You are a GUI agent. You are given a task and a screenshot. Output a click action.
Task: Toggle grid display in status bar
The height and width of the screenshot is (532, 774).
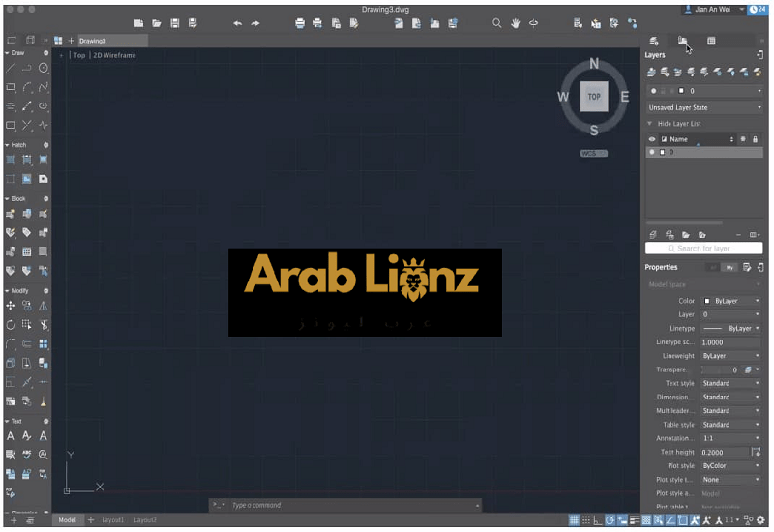(x=574, y=519)
